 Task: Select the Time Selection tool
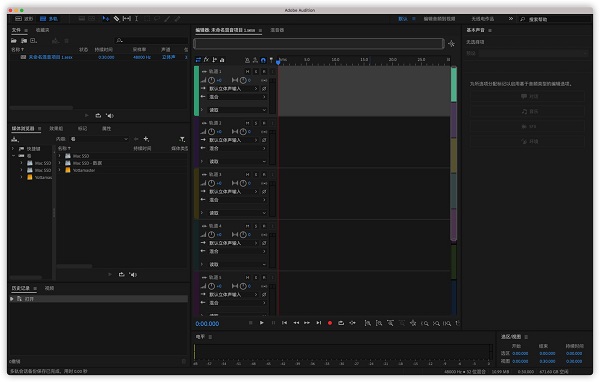137,19
